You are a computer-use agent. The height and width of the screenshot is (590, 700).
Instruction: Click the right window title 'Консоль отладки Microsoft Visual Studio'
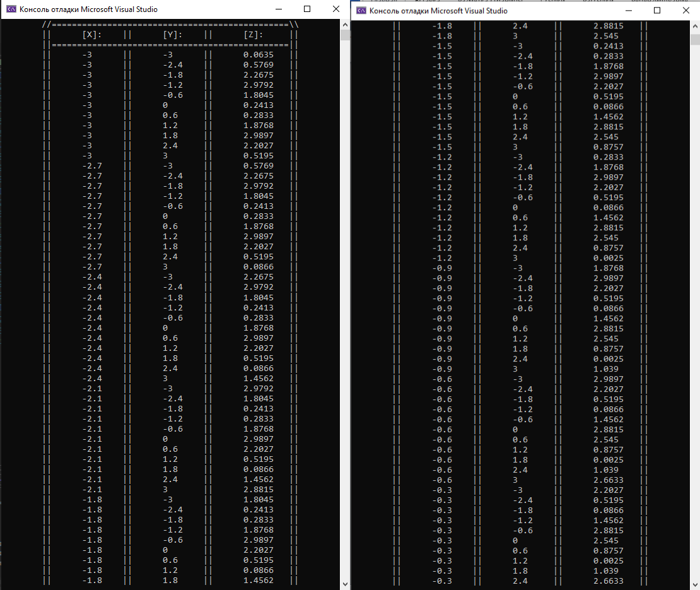(438, 11)
